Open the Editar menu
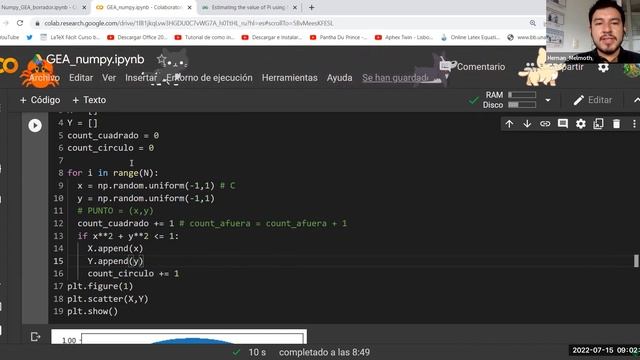Viewport: 640px width, 360px height. click(x=81, y=78)
